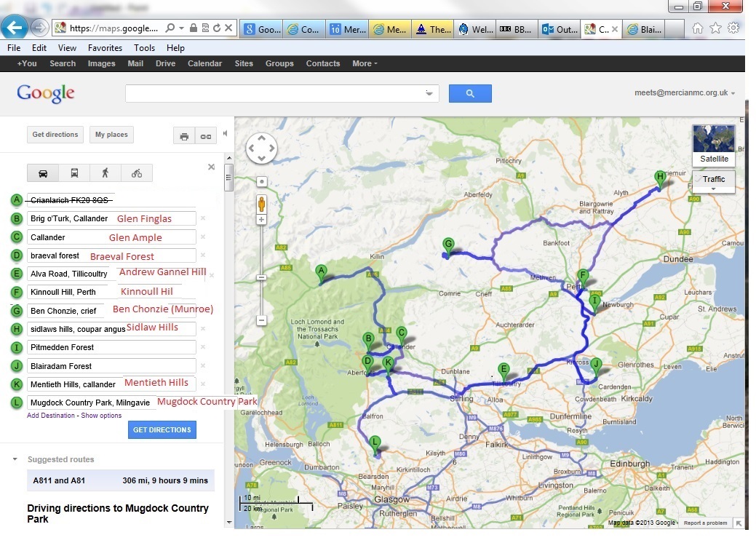Enable the Traffic layer overlay
Screen dimensions: 756x559
pyautogui.click(x=713, y=179)
